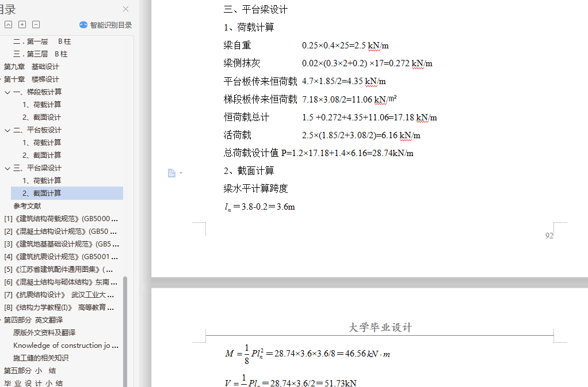
Task: Select 三、平台梁设计 heading in outline
Action: (37, 168)
